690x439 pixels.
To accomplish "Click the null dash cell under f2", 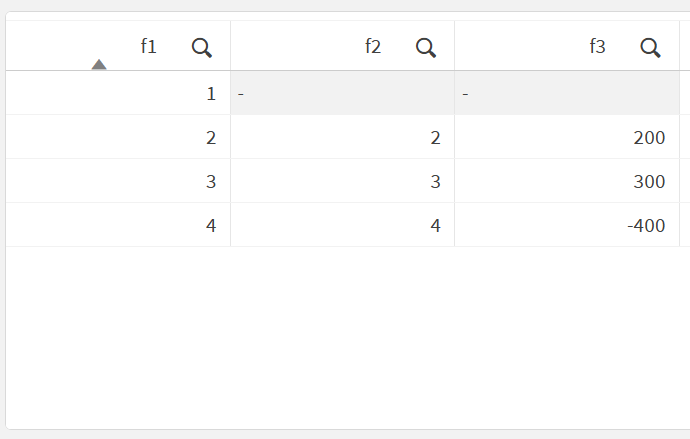I will click(x=343, y=93).
